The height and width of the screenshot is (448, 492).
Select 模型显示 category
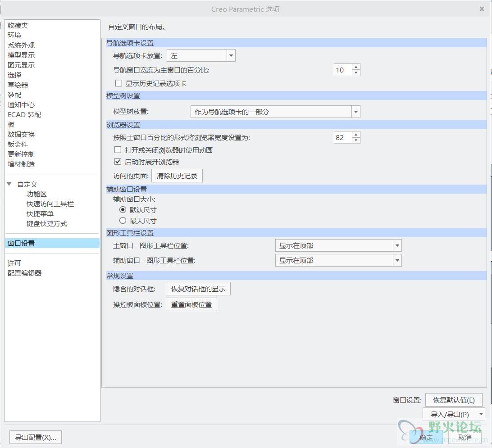[x=21, y=55]
